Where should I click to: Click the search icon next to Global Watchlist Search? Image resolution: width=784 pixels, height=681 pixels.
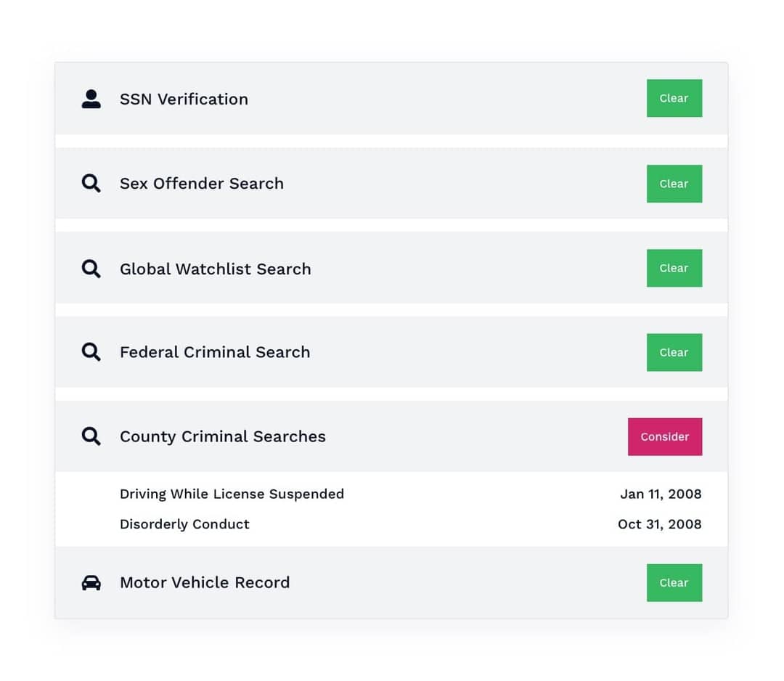[91, 268]
